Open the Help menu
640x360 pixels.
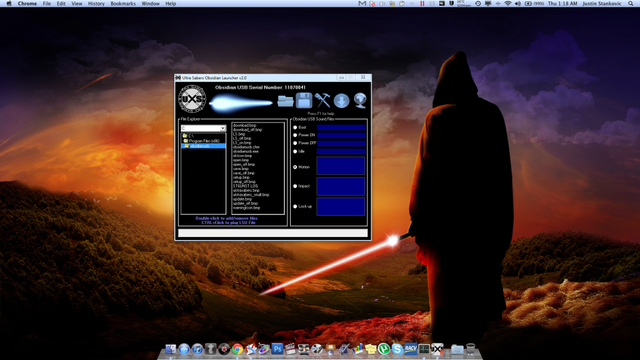coord(171,3)
